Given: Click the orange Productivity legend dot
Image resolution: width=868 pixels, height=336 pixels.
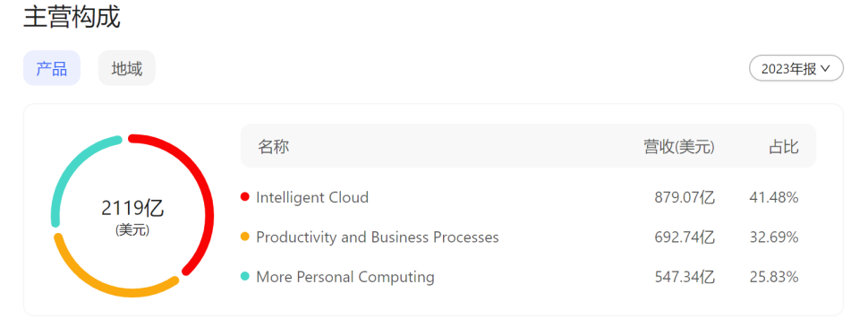Looking at the screenshot, I should click(244, 237).
